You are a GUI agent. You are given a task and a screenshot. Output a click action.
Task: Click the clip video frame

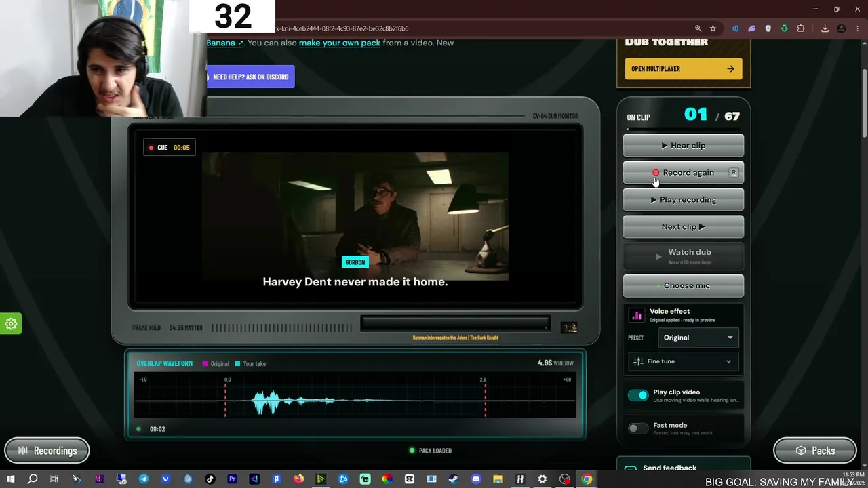point(355,216)
